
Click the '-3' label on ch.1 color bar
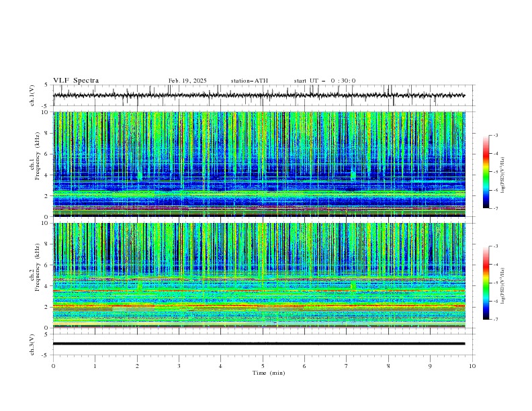[x=496, y=135]
